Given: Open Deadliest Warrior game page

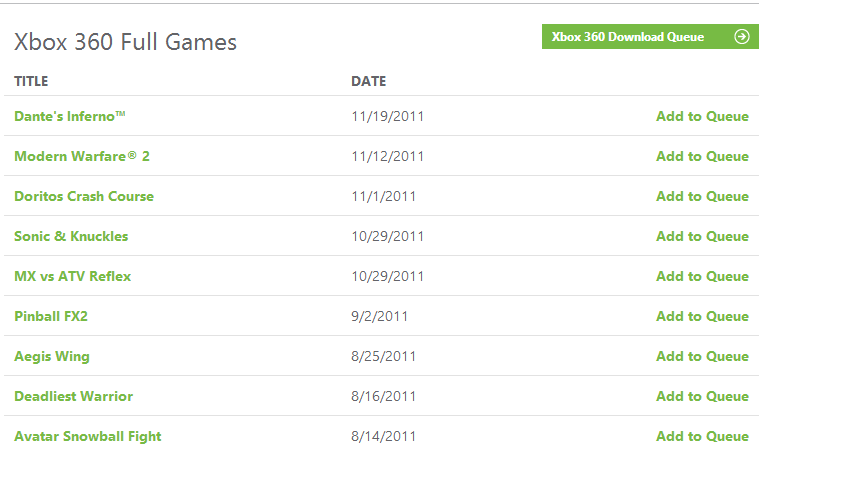Looking at the screenshot, I should (73, 397).
